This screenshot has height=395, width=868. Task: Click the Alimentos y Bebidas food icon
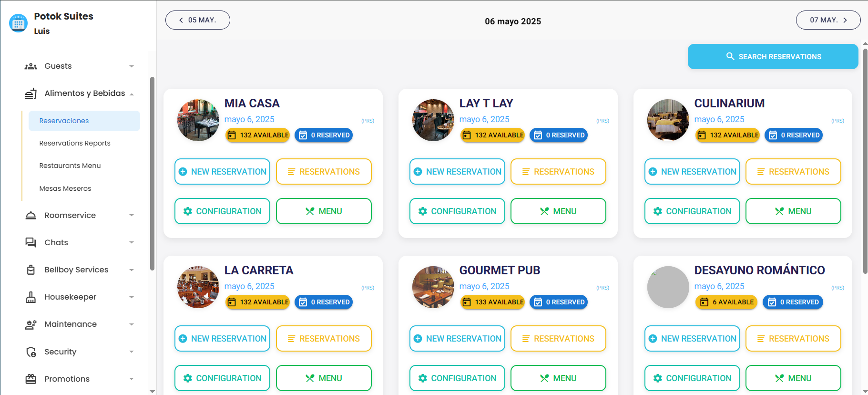click(x=31, y=94)
